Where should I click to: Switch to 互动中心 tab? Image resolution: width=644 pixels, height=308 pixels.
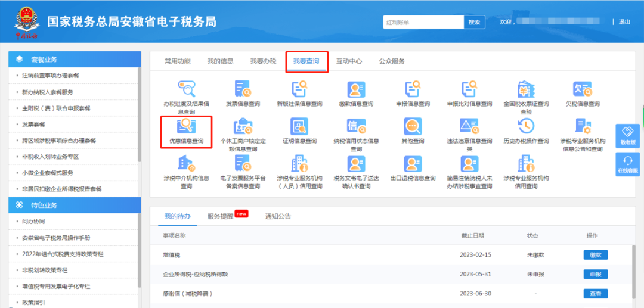pos(349,61)
